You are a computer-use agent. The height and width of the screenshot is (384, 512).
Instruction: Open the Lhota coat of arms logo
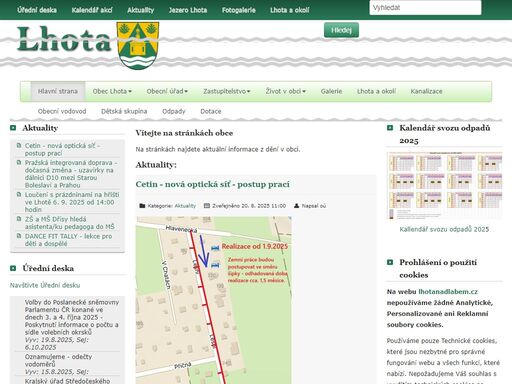coord(138,45)
